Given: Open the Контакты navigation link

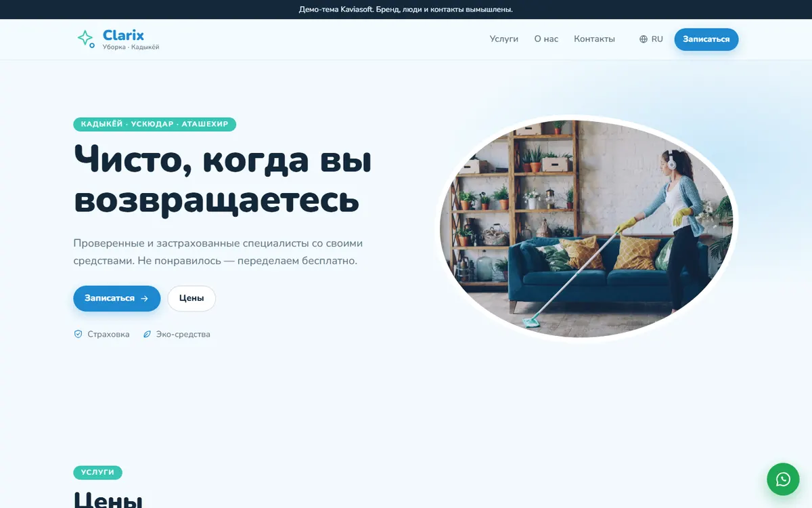Looking at the screenshot, I should (594, 39).
